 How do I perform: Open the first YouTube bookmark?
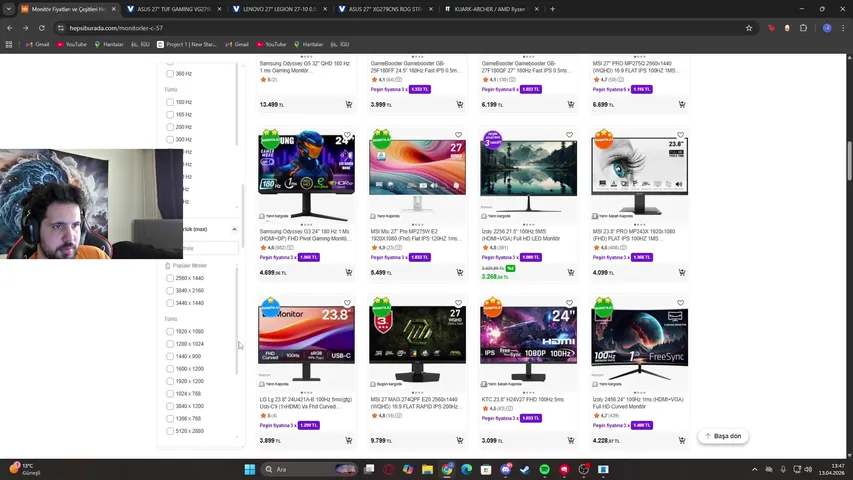click(x=72, y=44)
